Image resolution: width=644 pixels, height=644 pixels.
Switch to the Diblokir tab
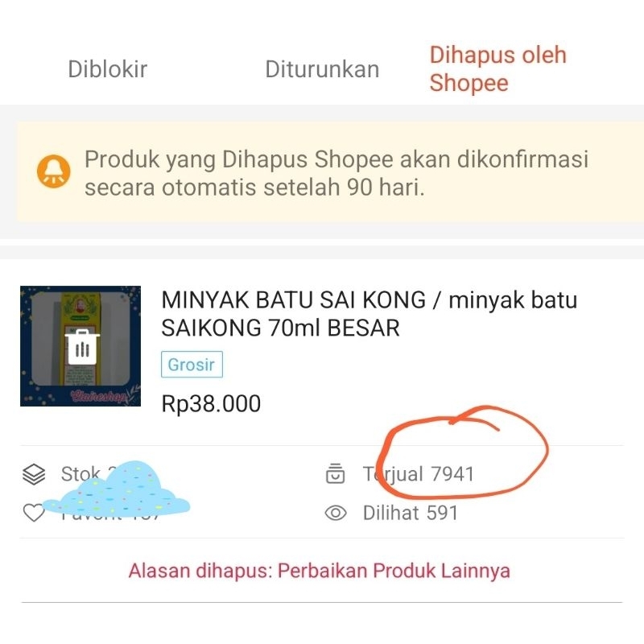(x=108, y=69)
